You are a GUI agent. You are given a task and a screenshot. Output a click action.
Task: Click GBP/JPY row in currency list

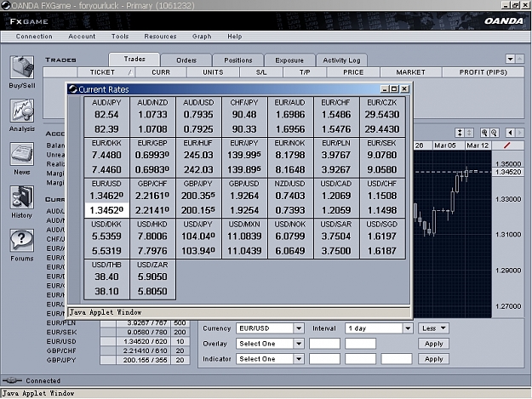click(x=117, y=360)
